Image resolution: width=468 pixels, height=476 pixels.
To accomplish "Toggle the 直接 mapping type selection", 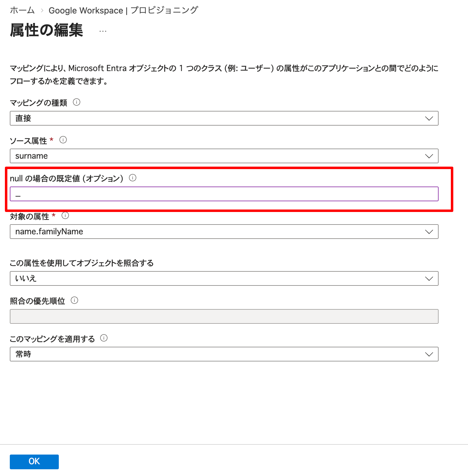I will coord(214,118).
